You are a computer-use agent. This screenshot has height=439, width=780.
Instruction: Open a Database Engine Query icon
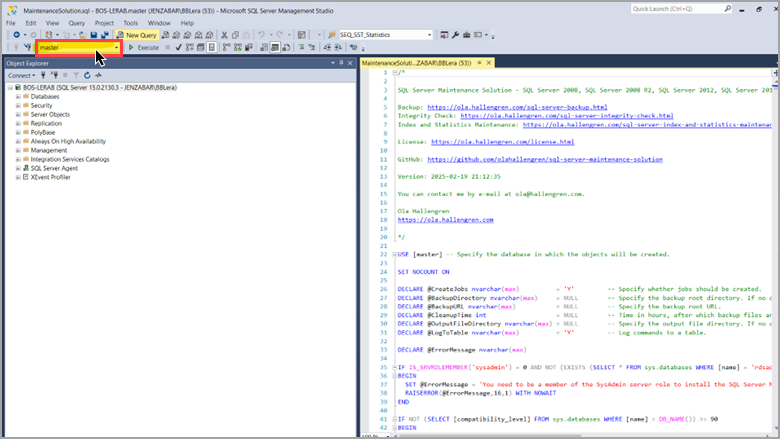pos(165,35)
